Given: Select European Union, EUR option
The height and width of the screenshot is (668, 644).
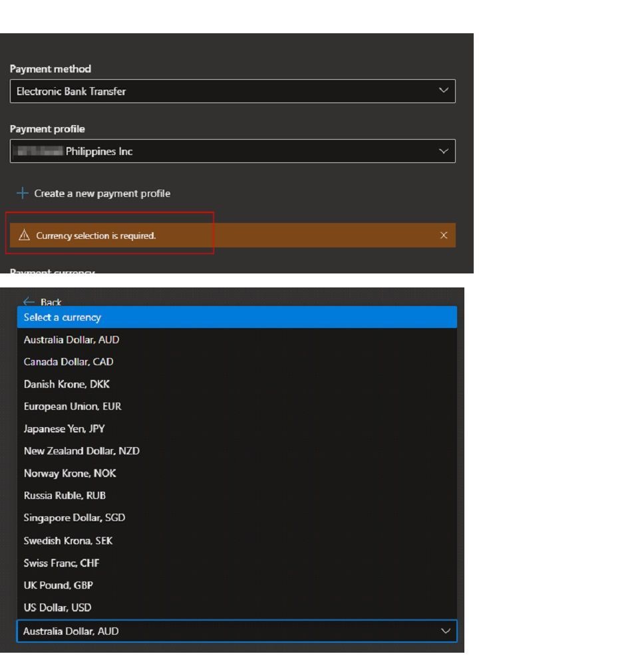Looking at the screenshot, I should pyautogui.click(x=237, y=406).
